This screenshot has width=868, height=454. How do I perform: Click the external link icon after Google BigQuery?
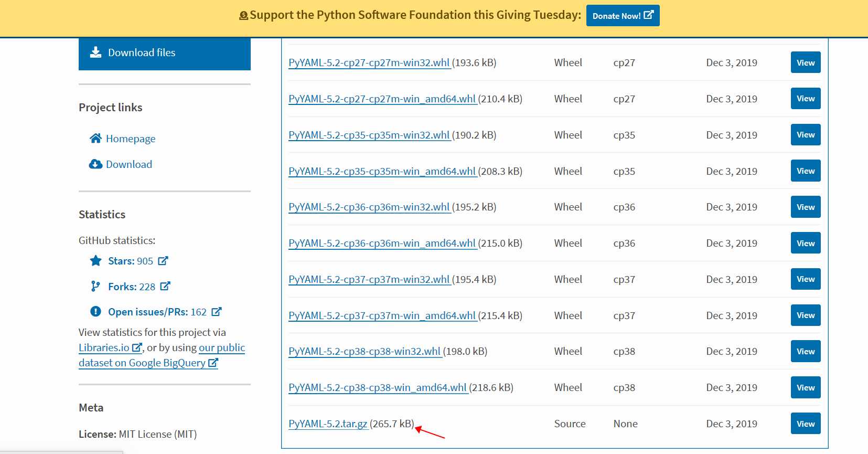click(213, 363)
